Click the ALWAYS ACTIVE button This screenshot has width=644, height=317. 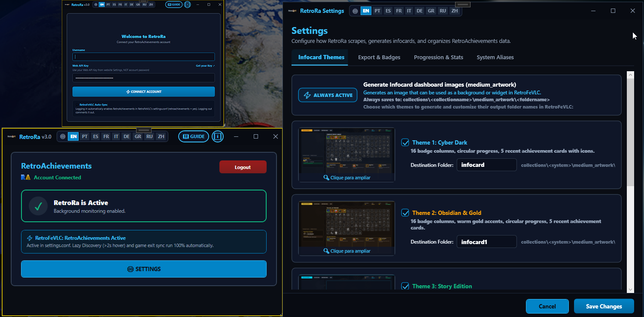[x=328, y=95]
